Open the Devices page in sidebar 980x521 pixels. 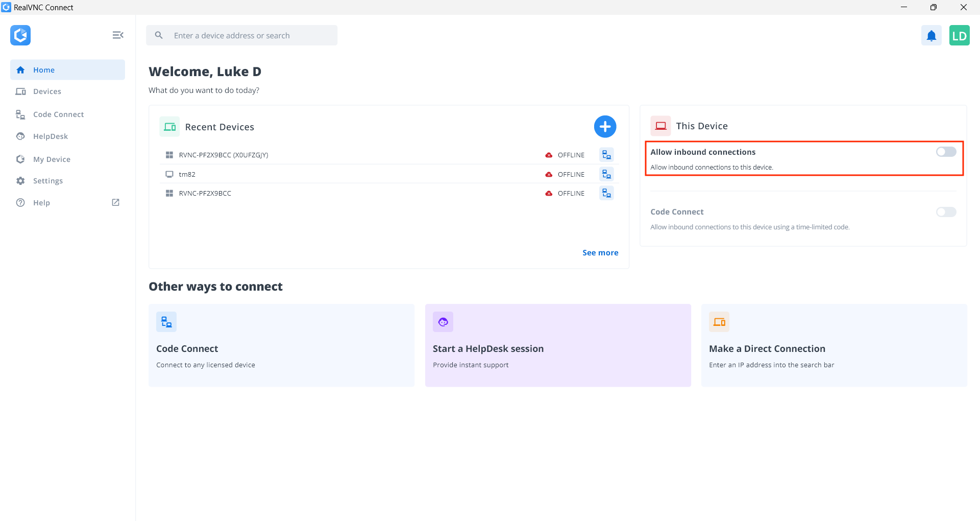[x=47, y=91]
